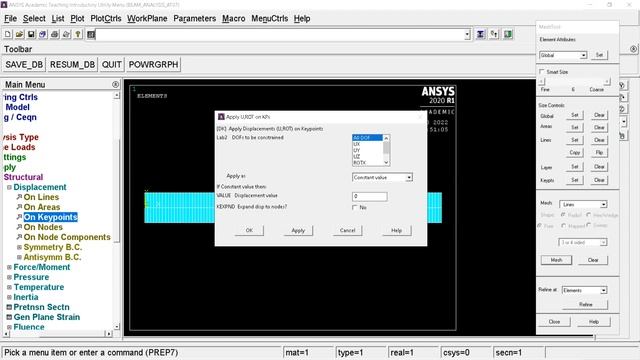
Task: Collapse the Displacement tree node
Action: (9, 187)
